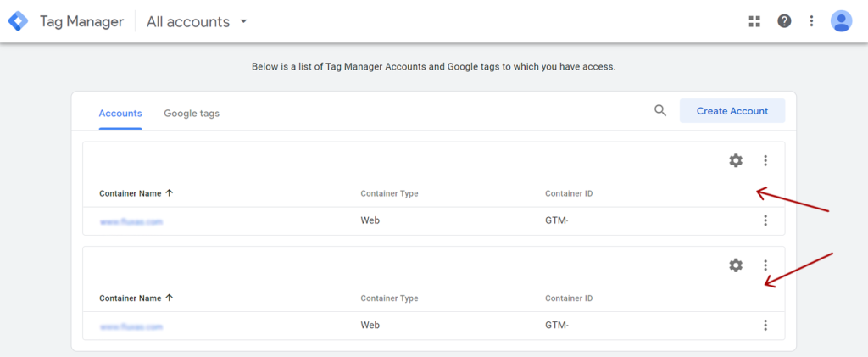Click Container ID header in second table
This screenshot has width=868, height=357.
(569, 298)
